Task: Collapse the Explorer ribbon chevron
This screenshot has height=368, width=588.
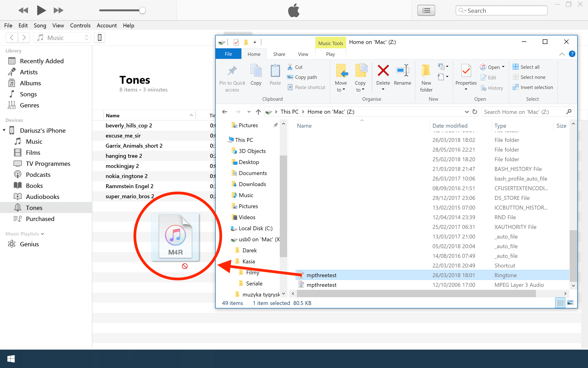Action: 562,54
